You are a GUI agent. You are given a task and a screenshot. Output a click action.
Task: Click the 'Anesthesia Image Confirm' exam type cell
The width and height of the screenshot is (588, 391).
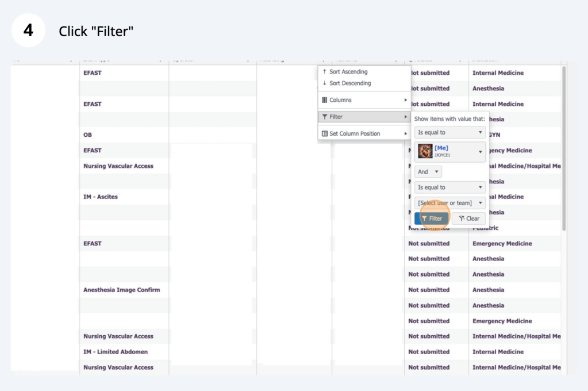122,290
